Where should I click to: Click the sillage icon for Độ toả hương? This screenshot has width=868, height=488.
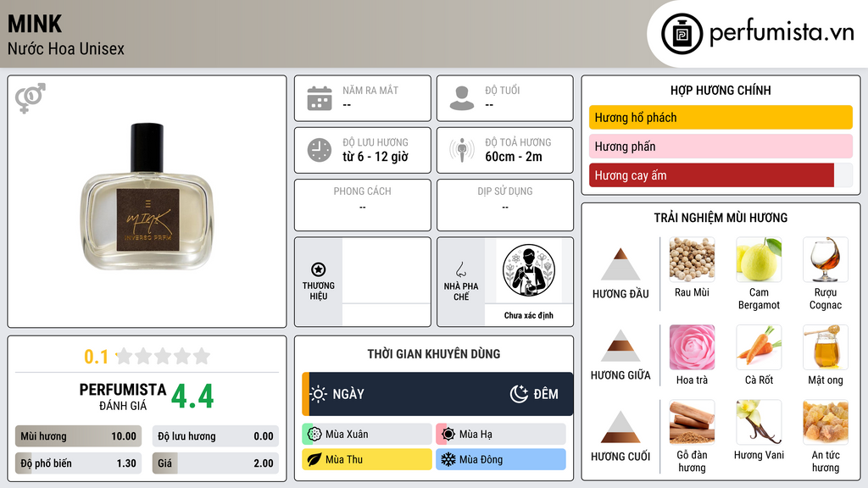coord(462,150)
